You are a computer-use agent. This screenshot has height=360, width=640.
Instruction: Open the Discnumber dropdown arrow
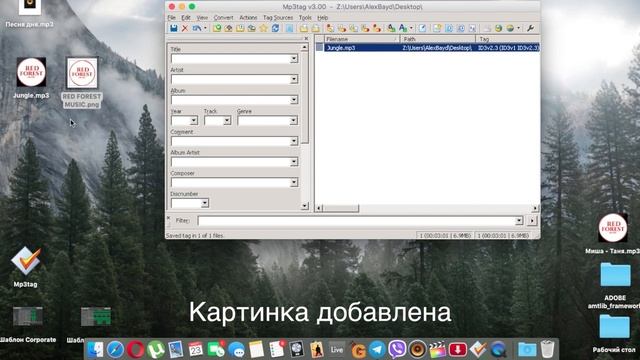point(205,203)
